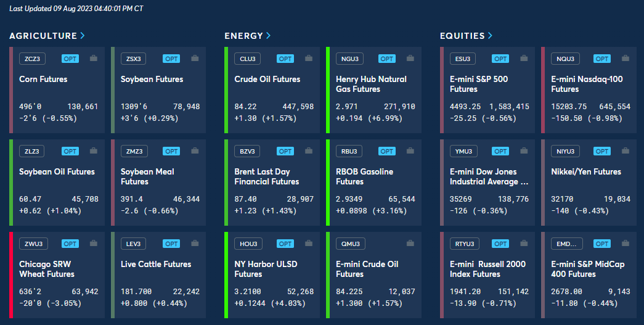Click briefcase icon on E-mini S&P 500 card
This screenshot has height=325, width=644.
point(524,59)
